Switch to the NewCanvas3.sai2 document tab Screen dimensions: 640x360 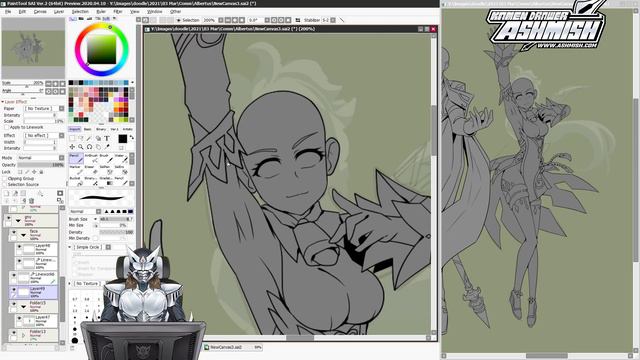233,347
